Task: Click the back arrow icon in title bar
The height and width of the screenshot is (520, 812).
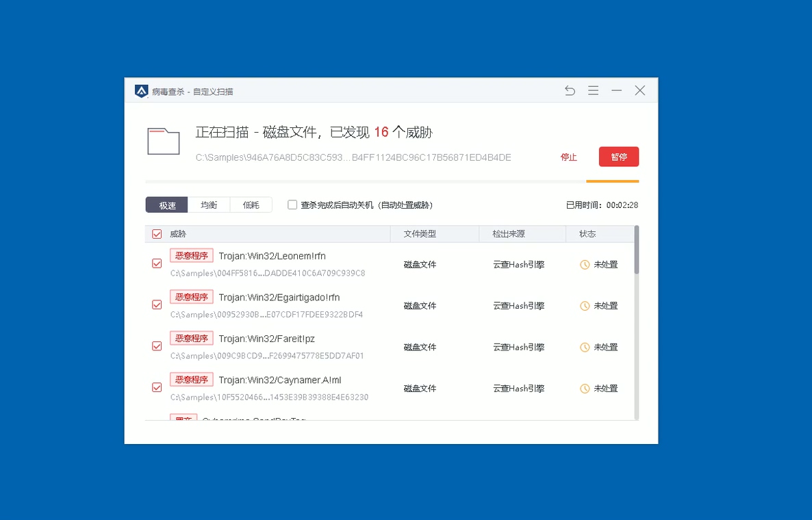Action: point(570,90)
